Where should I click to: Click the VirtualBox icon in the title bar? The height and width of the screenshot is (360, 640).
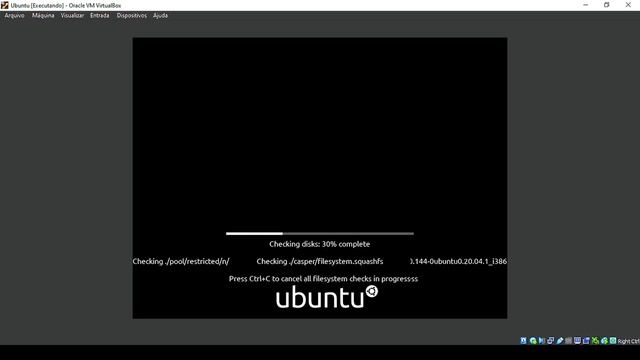point(4,5)
